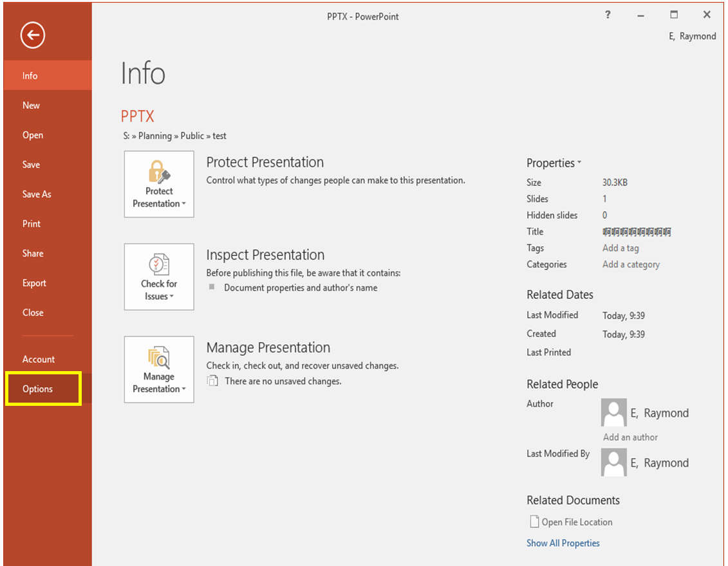
Task: Select Open in the sidebar
Action: pos(48,135)
